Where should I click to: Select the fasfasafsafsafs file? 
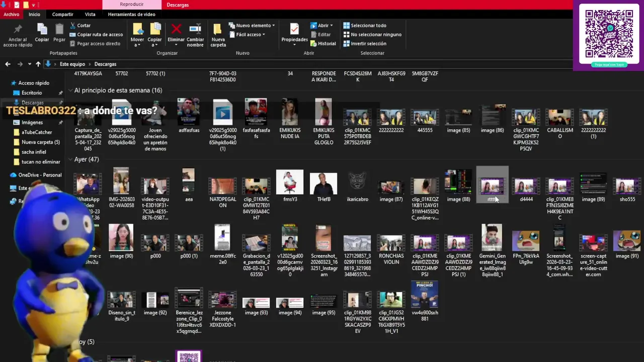pyautogui.click(x=256, y=118)
